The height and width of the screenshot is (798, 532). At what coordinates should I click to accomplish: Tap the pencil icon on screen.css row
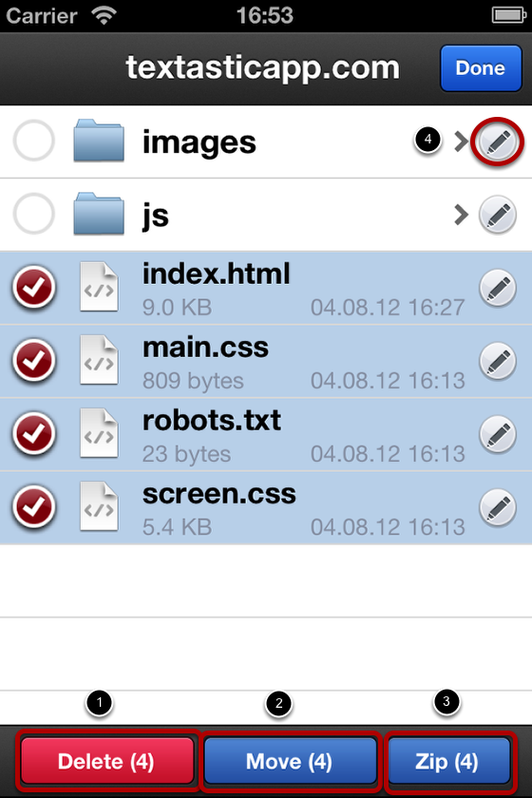[498, 508]
